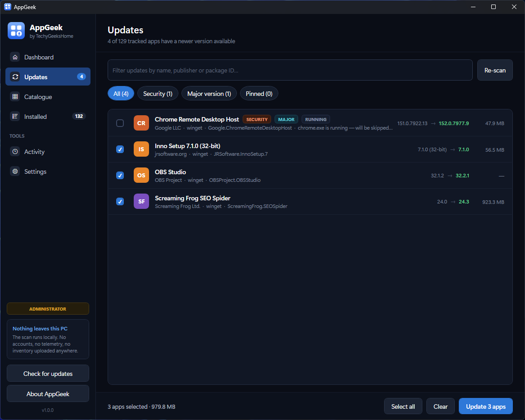This screenshot has width=525, height=420.
Task: Select the Security (1) filter tab
Action: pos(158,94)
